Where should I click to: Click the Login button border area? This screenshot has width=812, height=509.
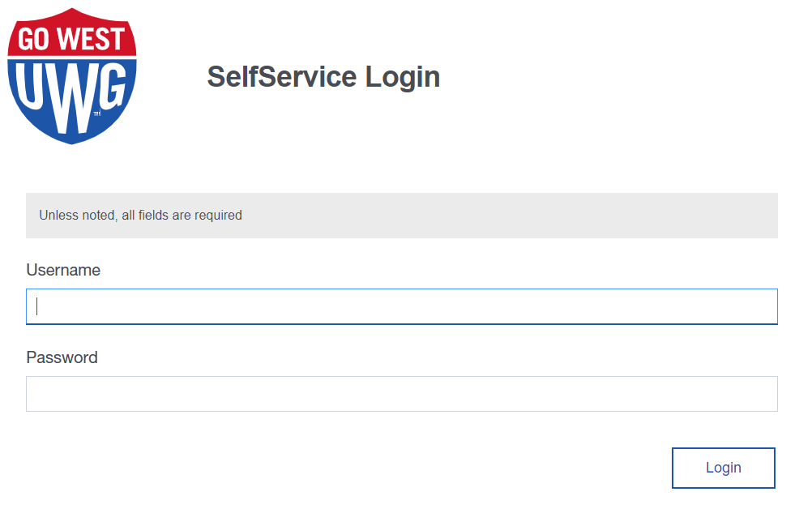click(x=723, y=449)
